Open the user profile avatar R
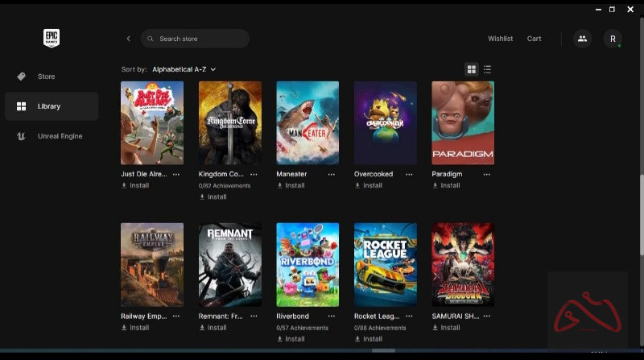Screen dimensions: 644x360 (x=613, y=39)
